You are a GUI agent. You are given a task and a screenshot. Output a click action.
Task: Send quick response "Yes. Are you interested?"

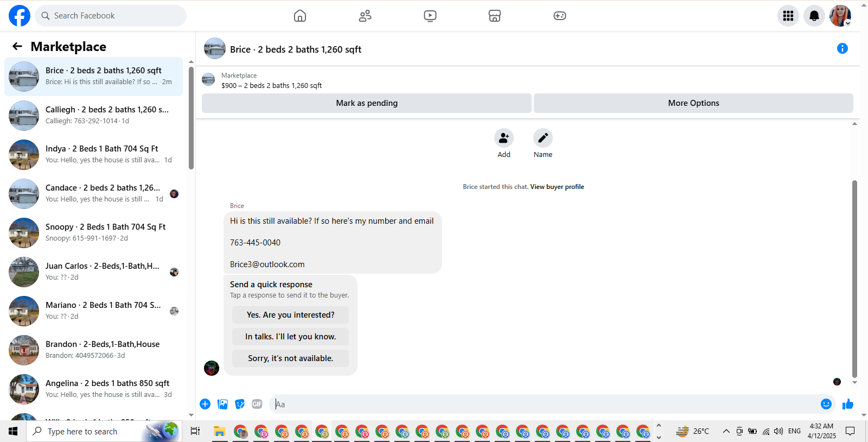pos(291,315)
